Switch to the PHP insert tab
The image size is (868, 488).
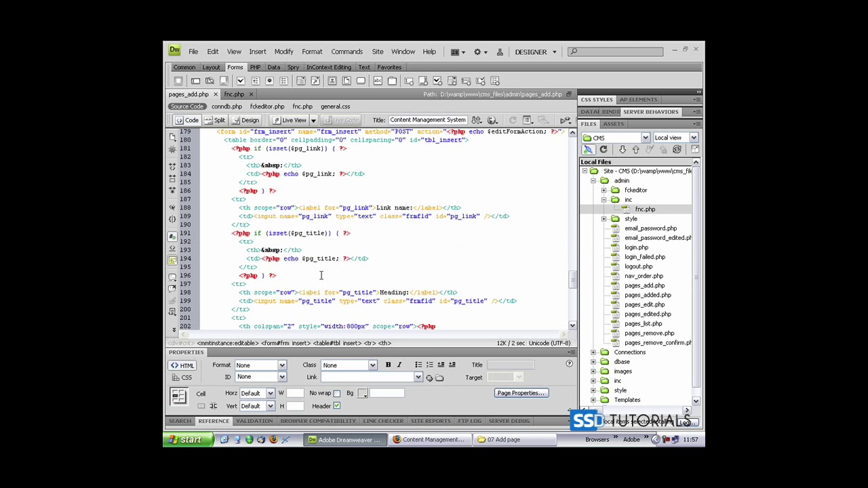click(x=255, y=67)
